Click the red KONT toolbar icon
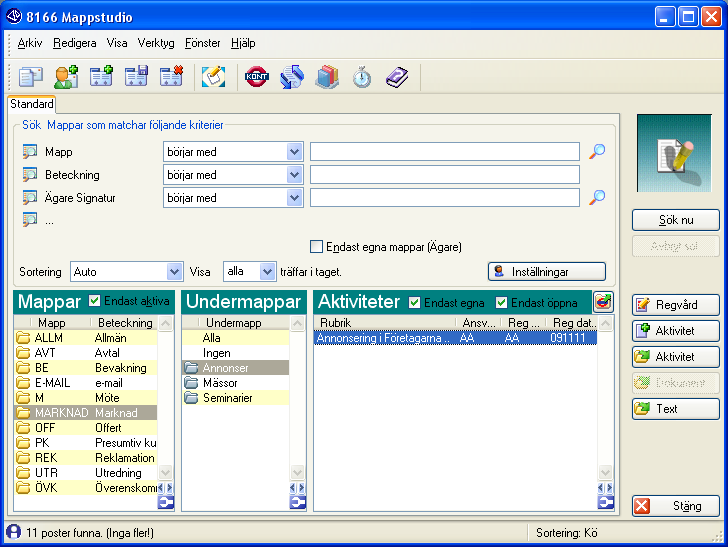The image size is (728, 547). pos(257,77)
